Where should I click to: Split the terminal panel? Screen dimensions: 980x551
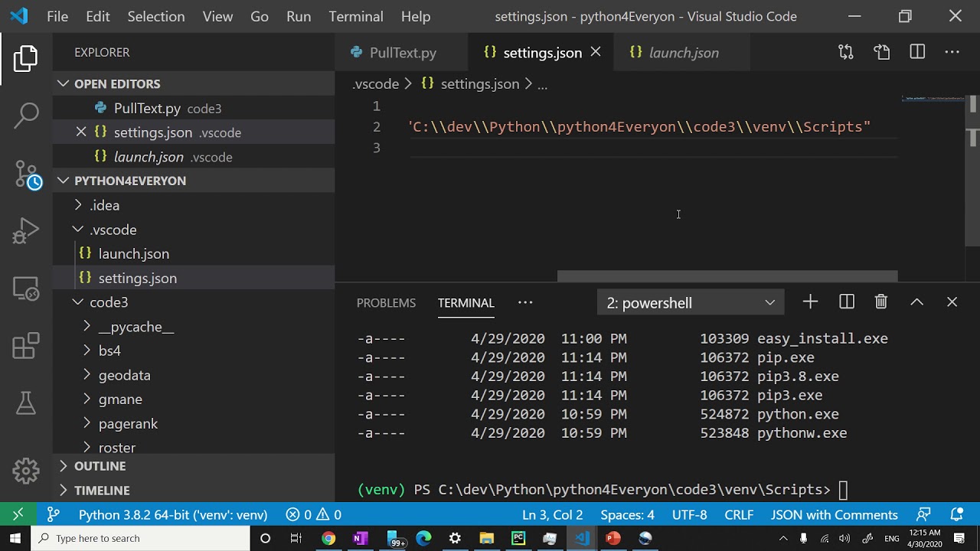point(847,302)
